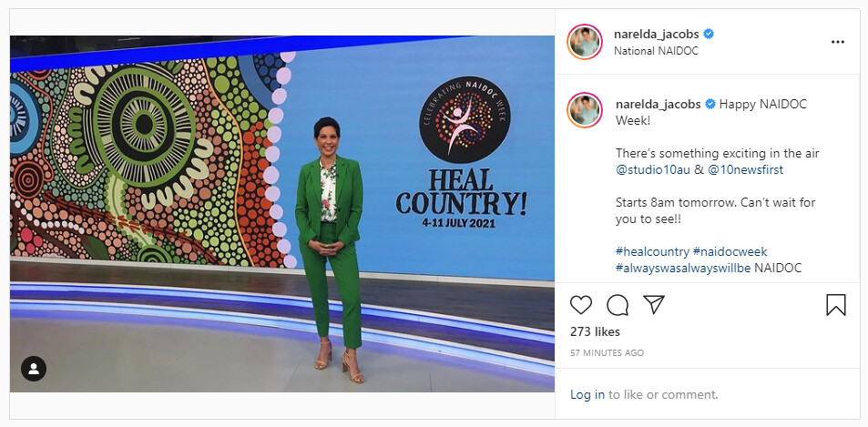Viewport: 868px width, 427px height.
Task: Open the #healcountry hashtag
Action: click(652, 251)
